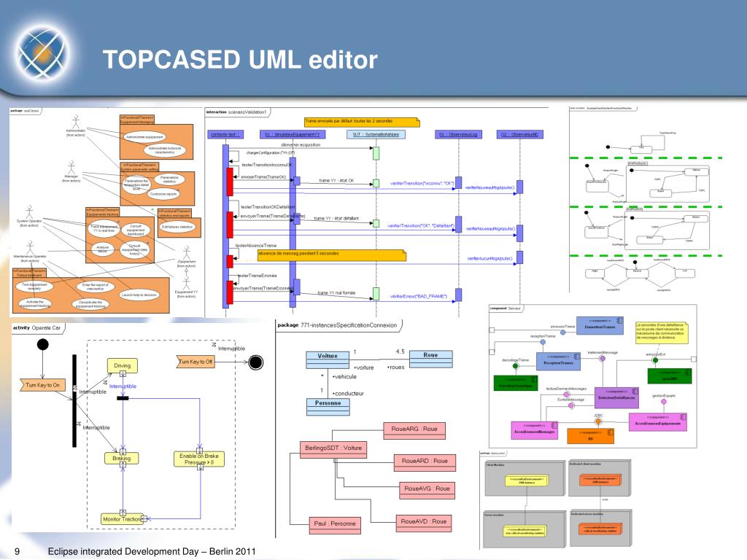Viewport: 747px width, 560px height.
Task: Click the 'Customize reports' use case oval
Action: pyautogui.click(x=163, y=194)
